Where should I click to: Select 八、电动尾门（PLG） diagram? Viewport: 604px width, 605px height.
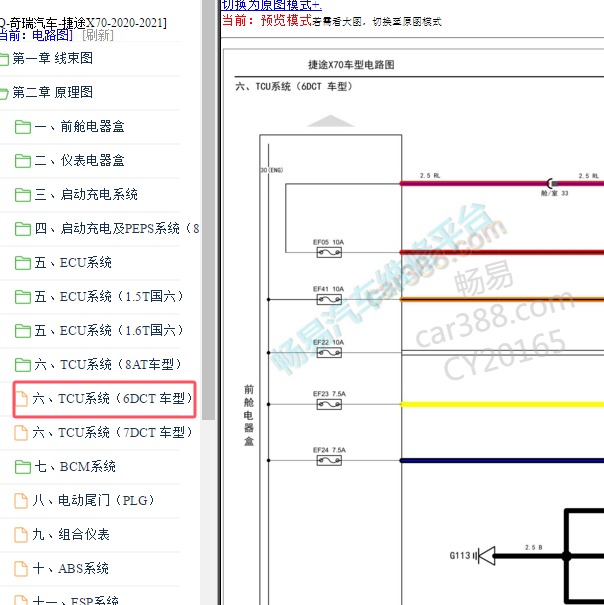(94, 500)
